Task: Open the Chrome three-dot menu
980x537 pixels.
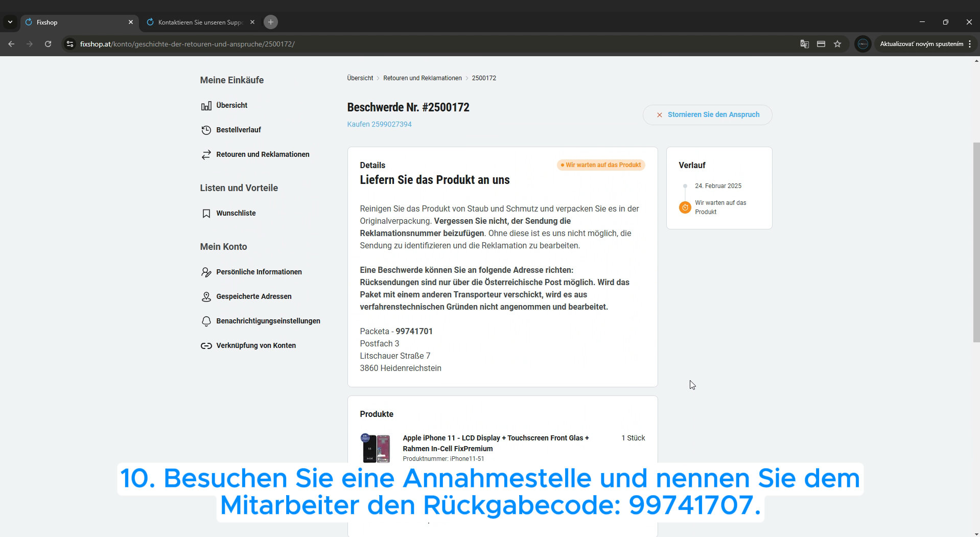Action: click(x=969, y=44)
